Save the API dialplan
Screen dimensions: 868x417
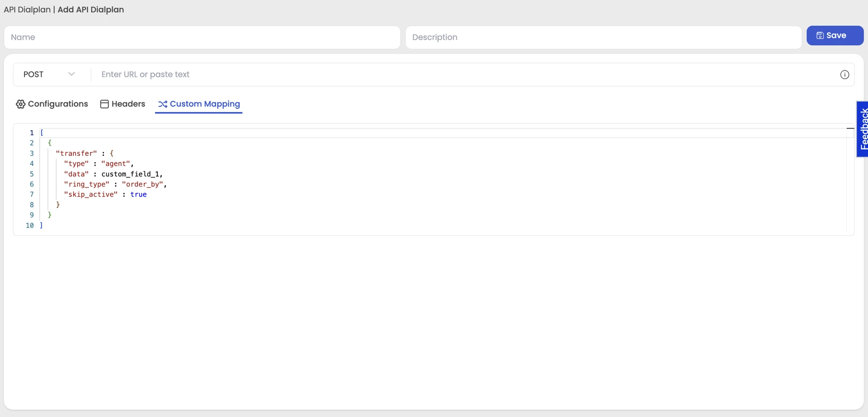tap(835, 35)
